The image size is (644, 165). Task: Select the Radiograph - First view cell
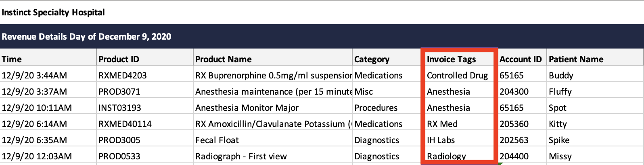(x=273, y=156)
